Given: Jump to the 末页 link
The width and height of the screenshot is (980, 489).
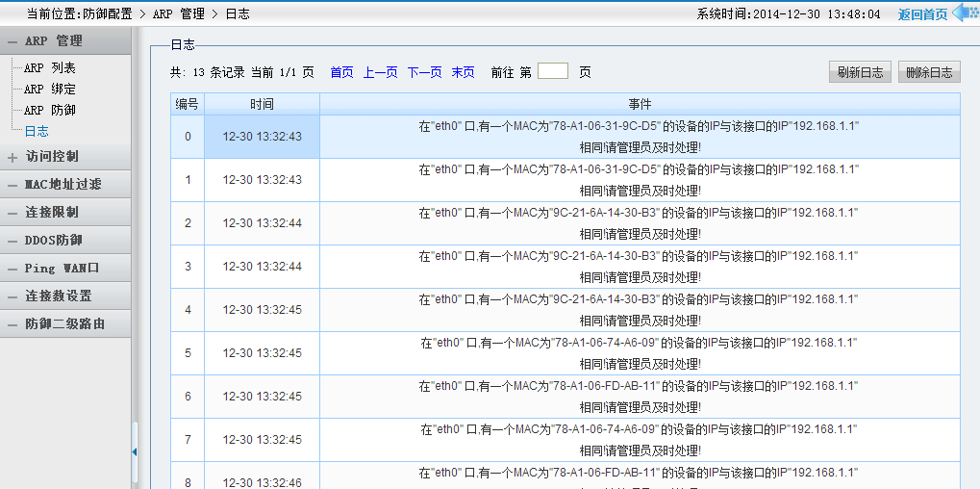Looking at the screenshot, I should [x=463, y=72].
